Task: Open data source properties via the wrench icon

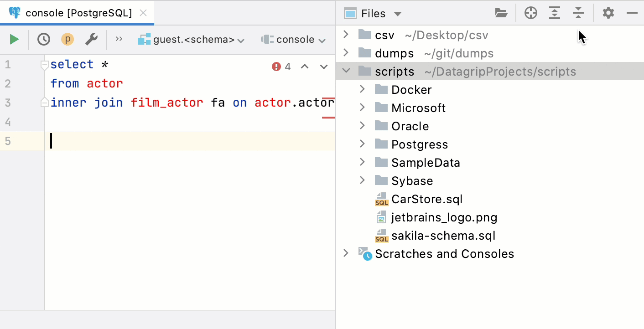Action: [x=91, y=39]
